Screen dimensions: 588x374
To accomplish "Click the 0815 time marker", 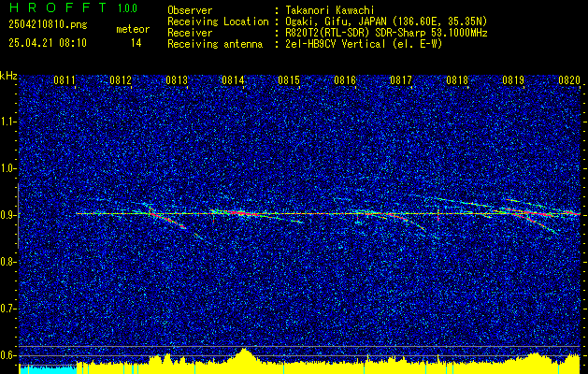I will pos(289,80).
